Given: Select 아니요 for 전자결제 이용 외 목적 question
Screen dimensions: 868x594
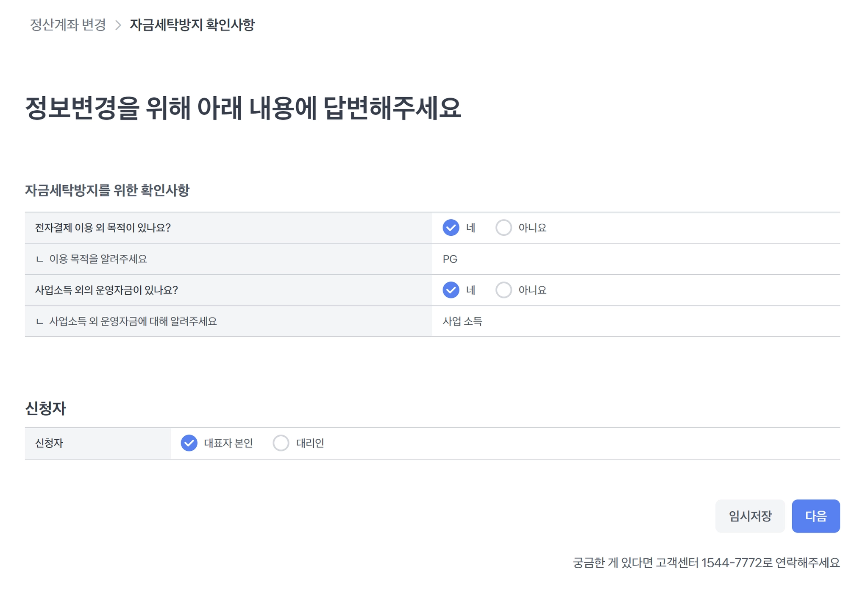Looking at the screenshot, I should [504, 228].
